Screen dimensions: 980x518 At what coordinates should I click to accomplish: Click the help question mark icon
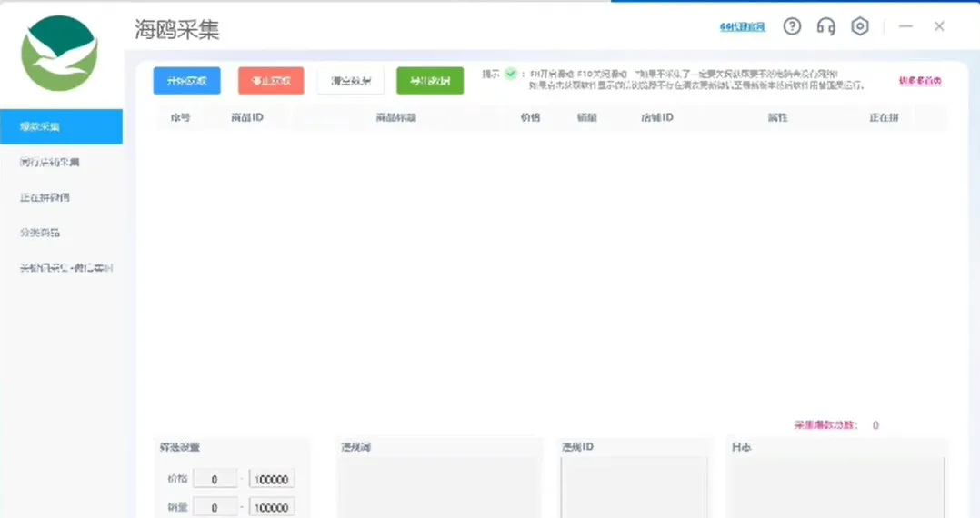click(x=792, y=26)
